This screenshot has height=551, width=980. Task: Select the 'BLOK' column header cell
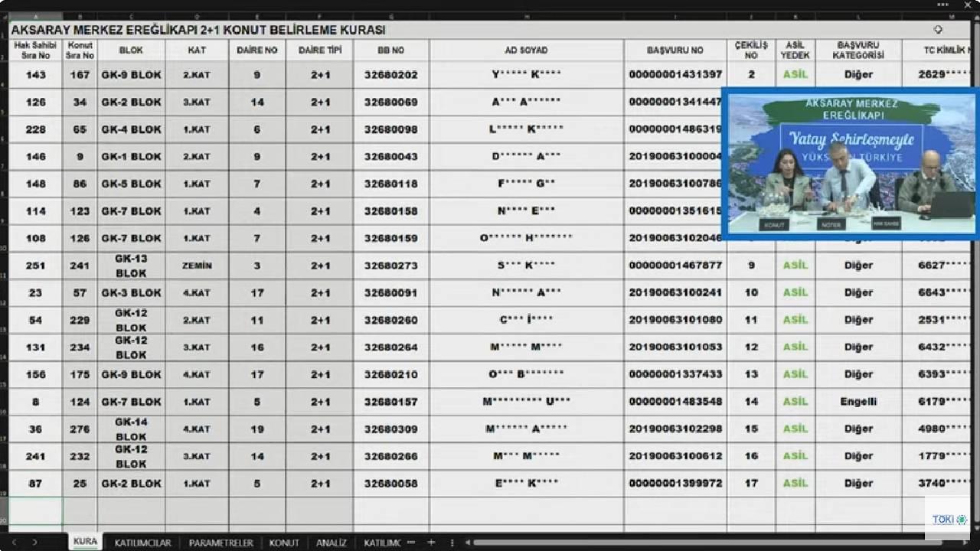(x=131, y=51)
